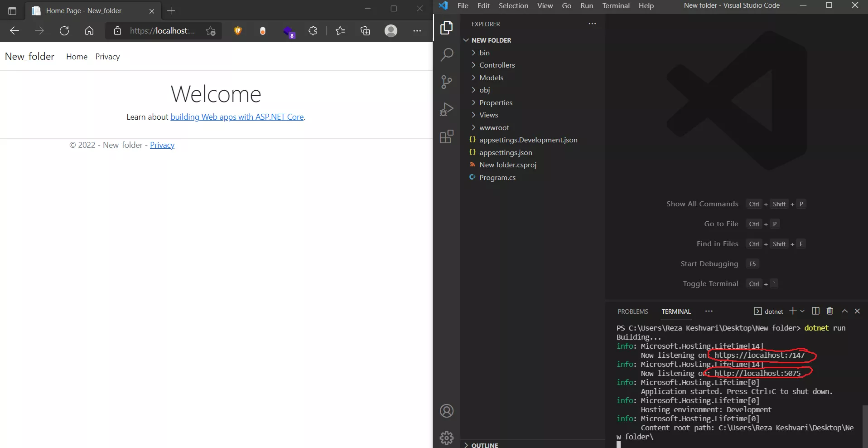Viewport: 868px width, 448px height.
Task: Switch to the PROBLEMS panel tab
Action: 633,312
